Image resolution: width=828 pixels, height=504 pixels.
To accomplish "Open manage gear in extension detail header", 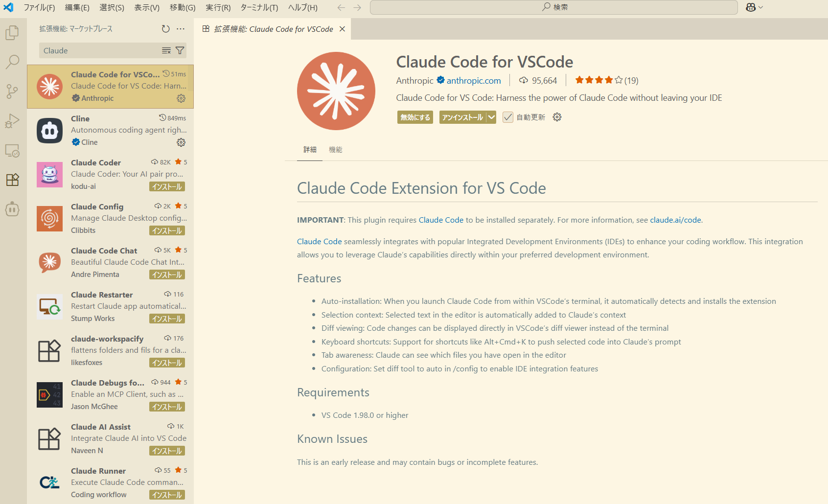I will pyautogui.click(x=557, y=117).
